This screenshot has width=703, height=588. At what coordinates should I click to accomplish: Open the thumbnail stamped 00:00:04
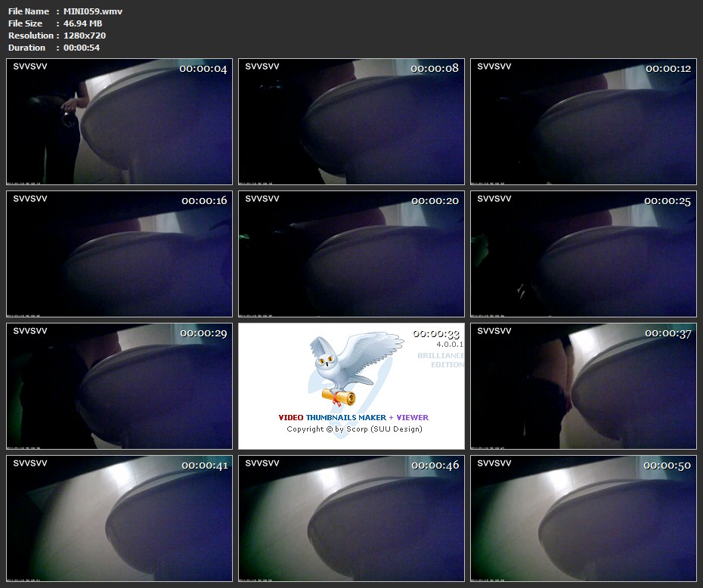[119, 122]
